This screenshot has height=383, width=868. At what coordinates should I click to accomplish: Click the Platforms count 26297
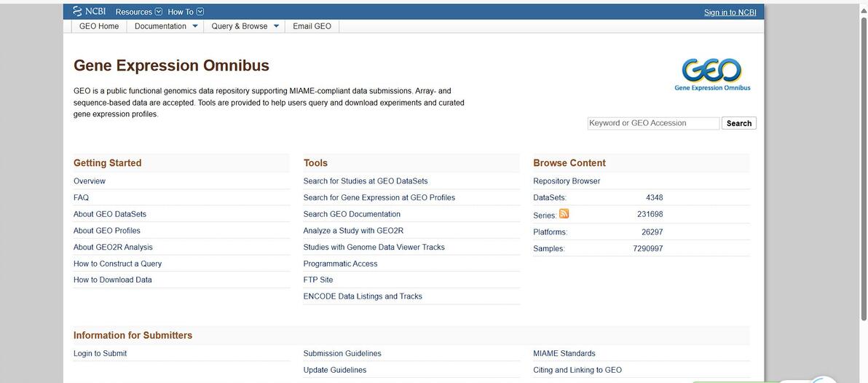click(x=652, y=232)
